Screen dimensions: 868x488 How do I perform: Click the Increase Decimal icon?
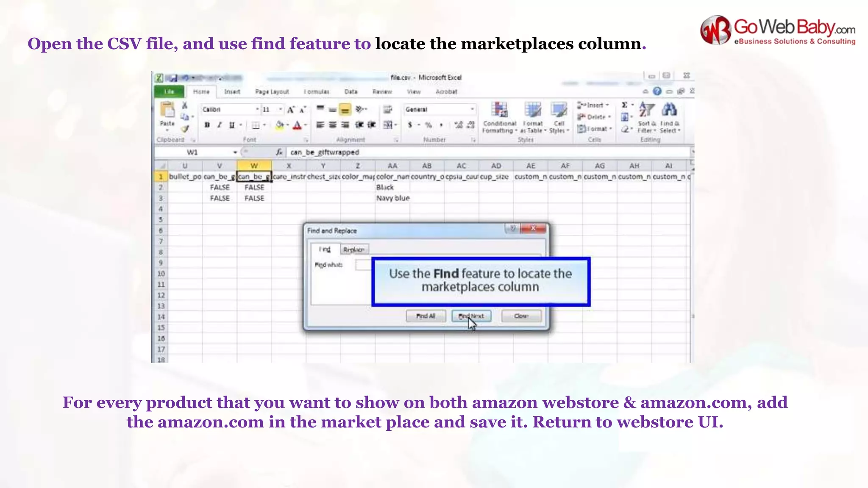click(458, 125)
